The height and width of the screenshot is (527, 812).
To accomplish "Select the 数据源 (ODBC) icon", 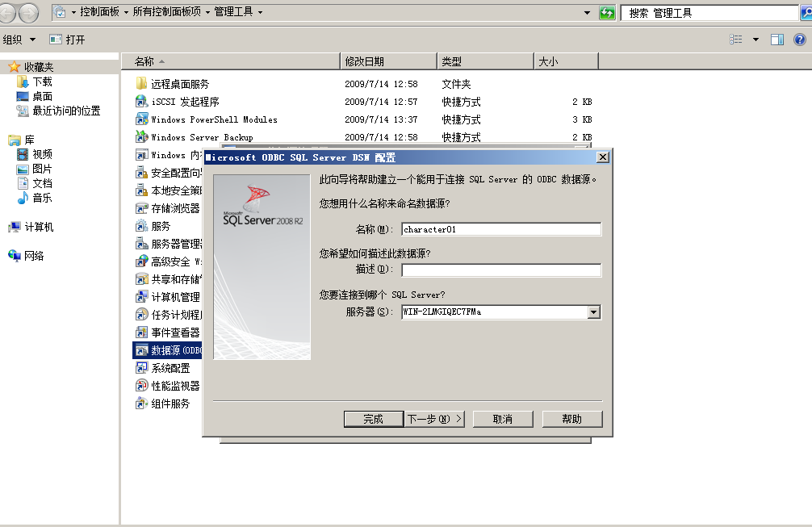I will pos(141,350).
